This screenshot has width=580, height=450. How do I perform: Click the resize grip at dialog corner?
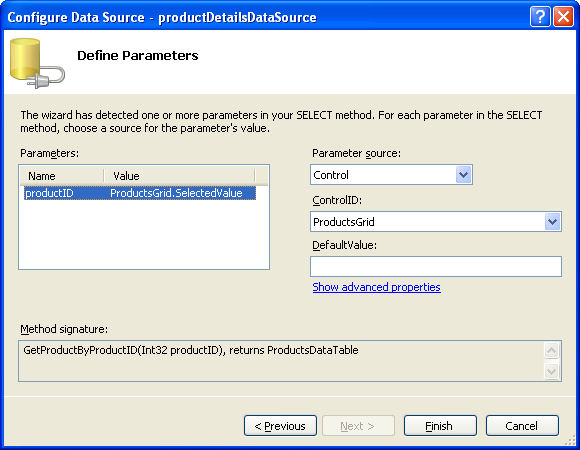[x=570, y=440]
